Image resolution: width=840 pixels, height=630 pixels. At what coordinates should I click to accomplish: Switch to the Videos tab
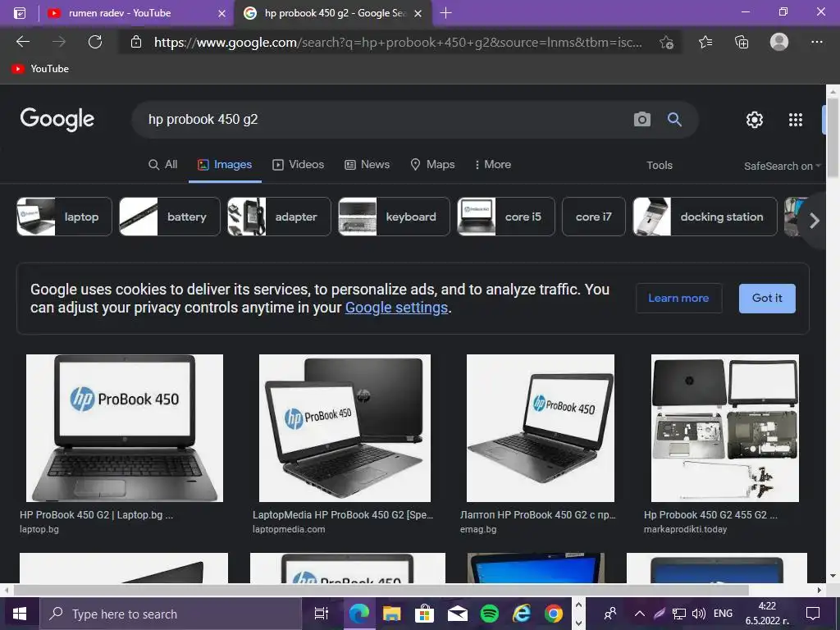(299, 164)
